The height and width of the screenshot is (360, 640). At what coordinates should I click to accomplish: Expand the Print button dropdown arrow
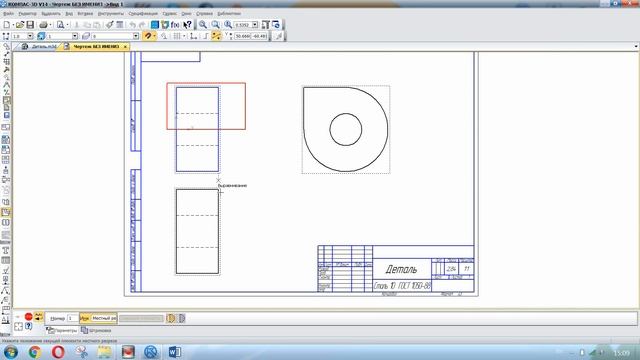click(51, 25)
